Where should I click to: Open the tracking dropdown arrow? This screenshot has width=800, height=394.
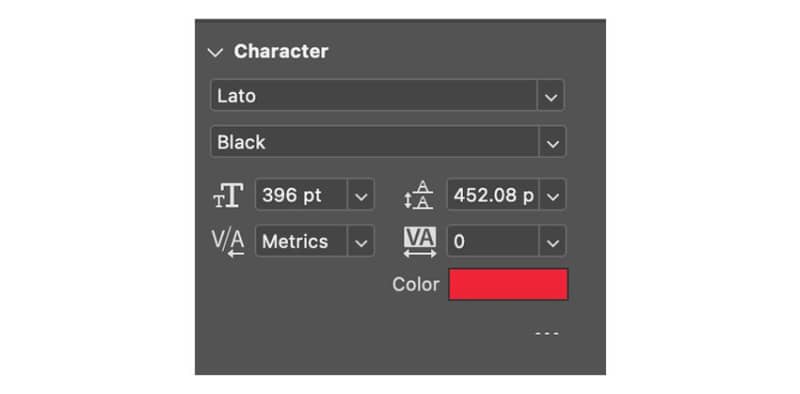(x=553, y=242)
